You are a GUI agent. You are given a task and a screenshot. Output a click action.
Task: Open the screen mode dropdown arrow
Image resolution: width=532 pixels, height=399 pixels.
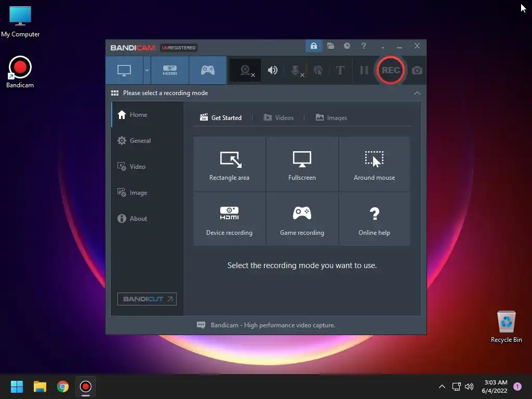pos(147,70)
